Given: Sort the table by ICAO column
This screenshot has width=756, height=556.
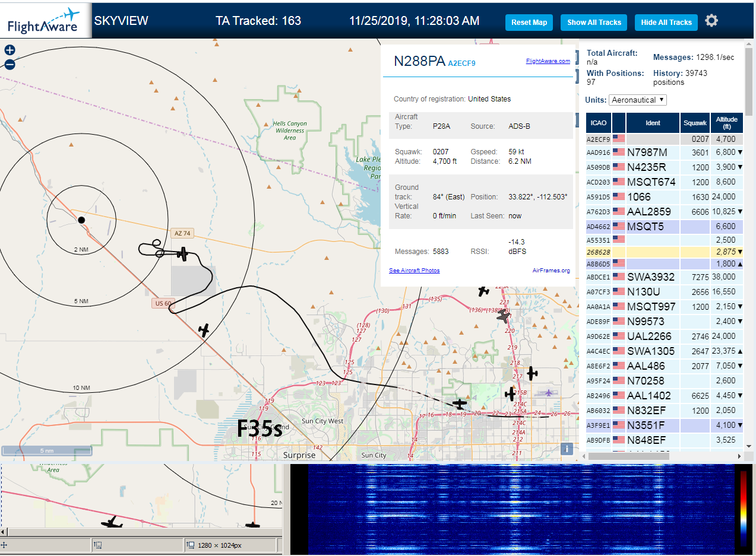Looking at the screenshot, I should (599, 123).
